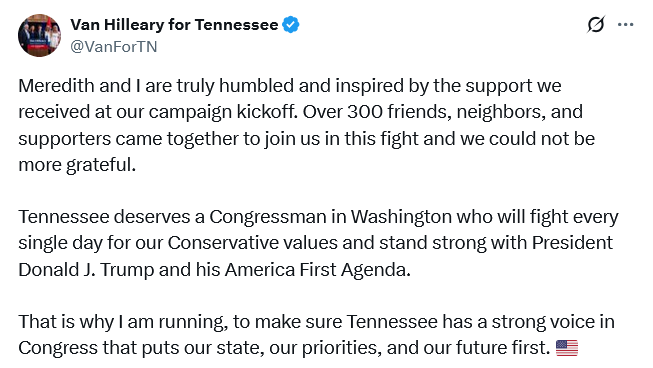Click the phrase "strong voice"
This screenshot has height=368, width=653.
coord(538,322)
